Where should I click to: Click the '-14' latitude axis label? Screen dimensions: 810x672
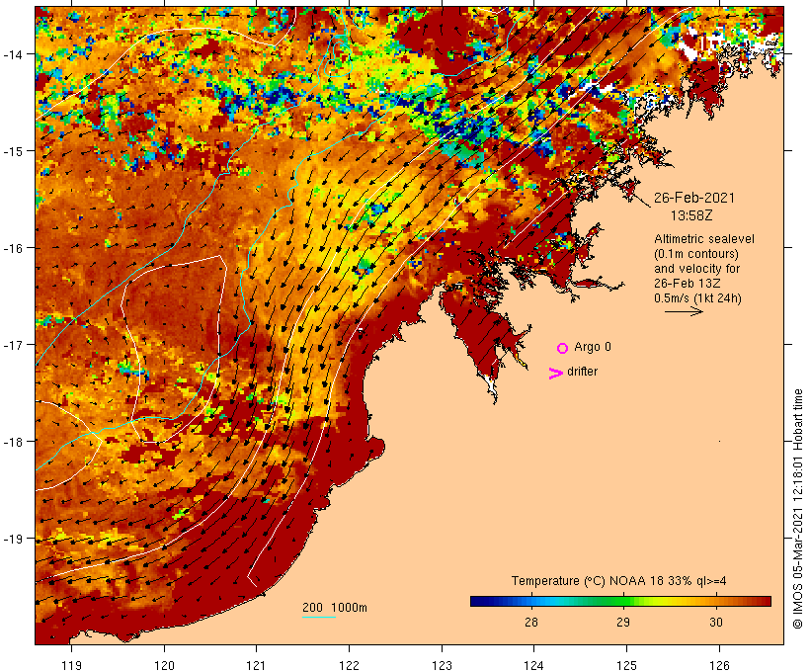tap(12, 53)
